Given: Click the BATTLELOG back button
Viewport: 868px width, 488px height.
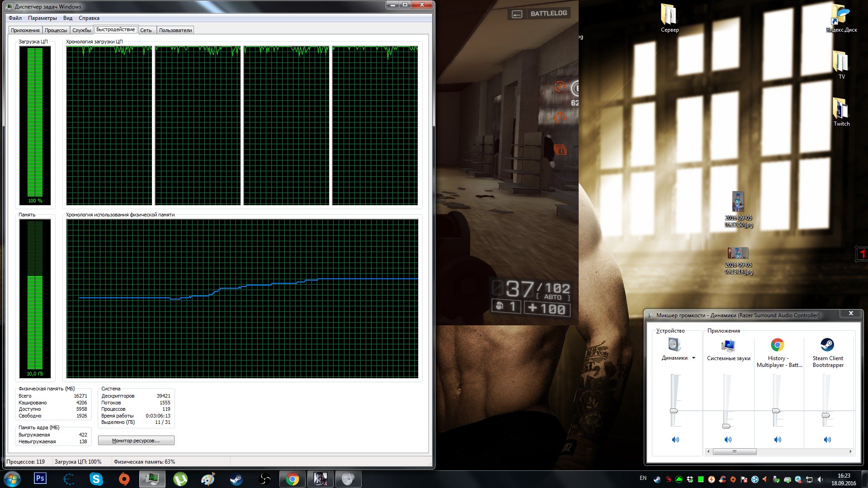Looking at the screenshot, I should [x=517, y=14].
